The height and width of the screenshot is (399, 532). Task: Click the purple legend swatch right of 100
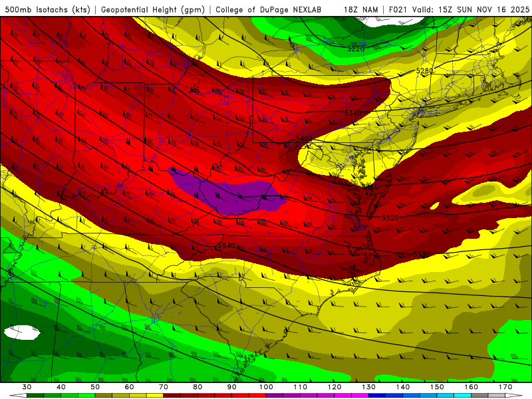tap(275, 396)
